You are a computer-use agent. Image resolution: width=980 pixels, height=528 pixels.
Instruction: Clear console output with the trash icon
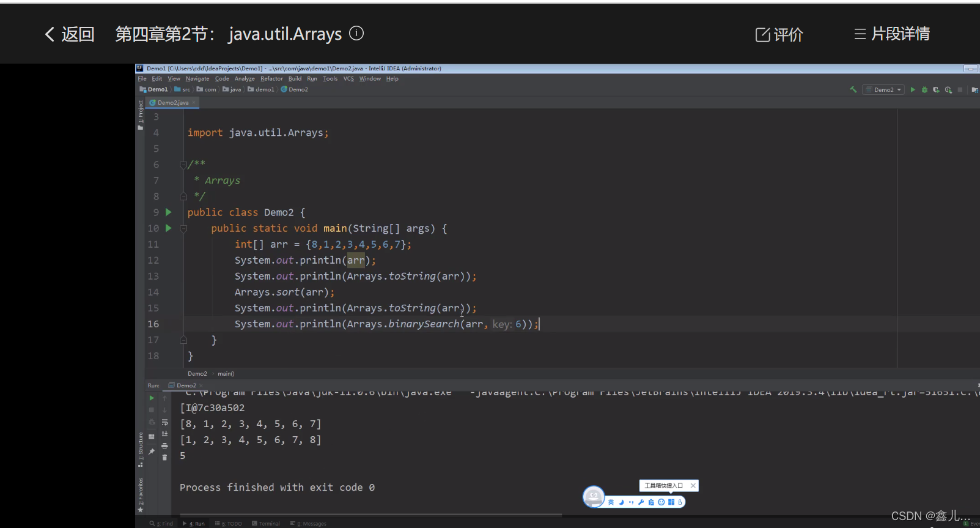point(164,458)
